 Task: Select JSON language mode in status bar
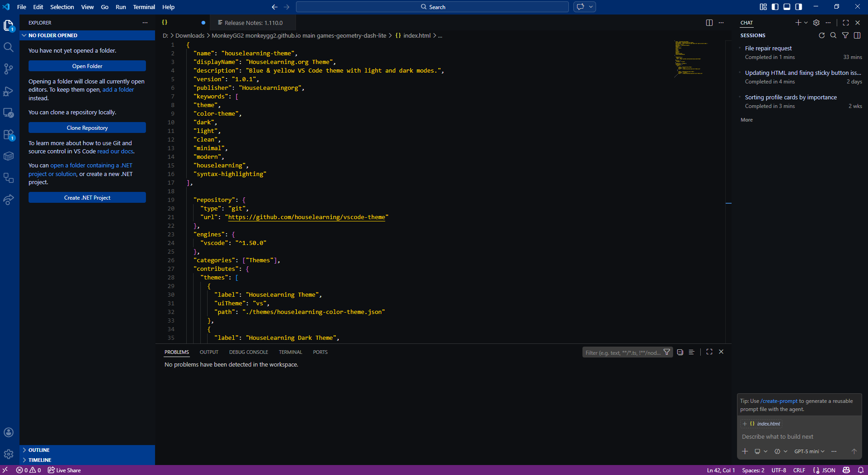pos(829,470)
